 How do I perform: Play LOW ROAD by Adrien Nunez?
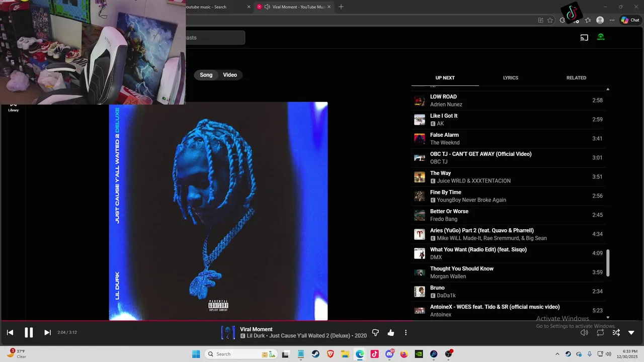pyautogui.click(x=508, y=101)
